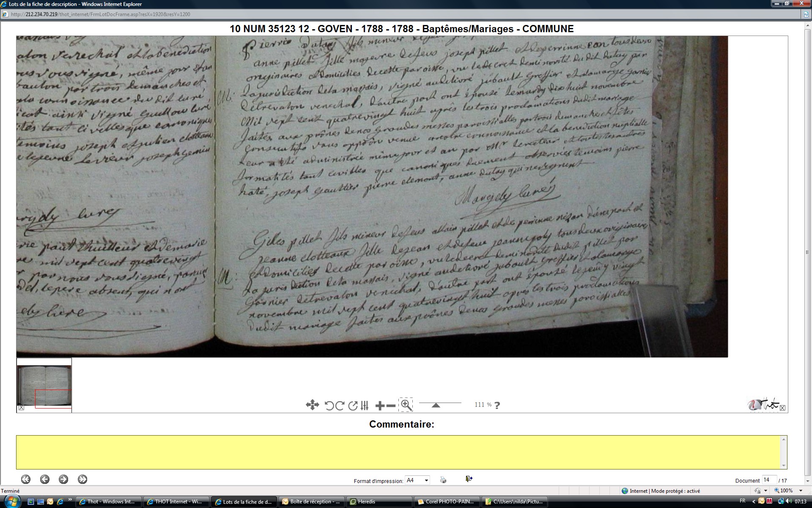The image size is (812, 508).
Task: Reset image rotation with circular arrow
Action: pos(353,406)
